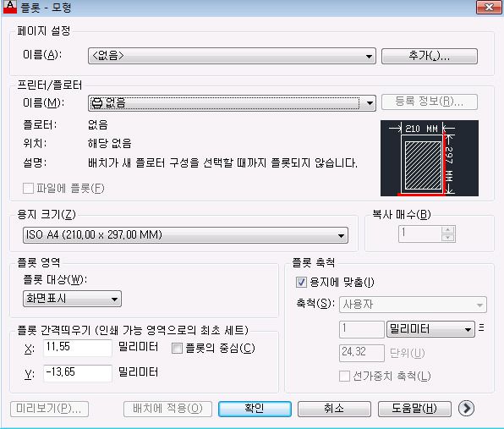
Task: Open the 용지 크기 ISO A4 dropdown
Action: (185, 235)
